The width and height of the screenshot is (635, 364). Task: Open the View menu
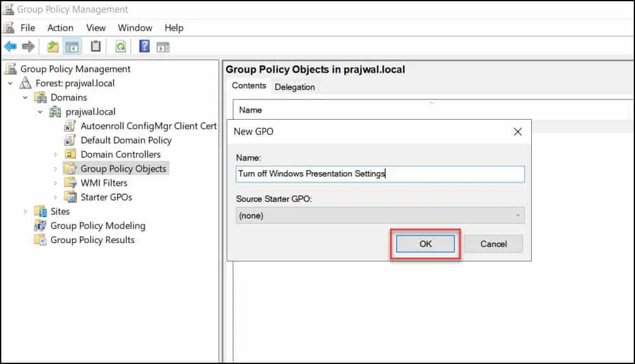96,27
